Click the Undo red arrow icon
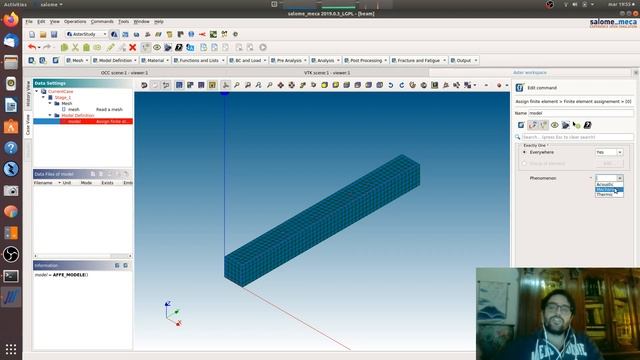This screenshot has width=640, height=360. pyautogui.click(x=32, y=47)
